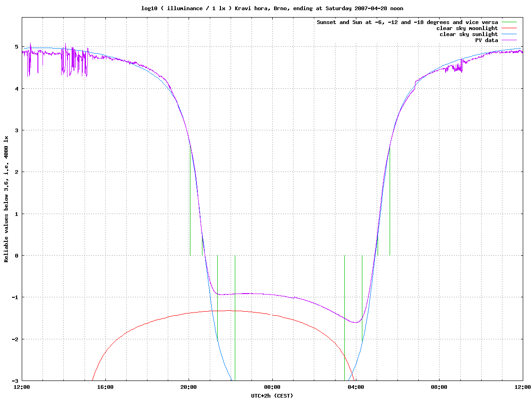
Task: Select the 'clear sky sunlight' legend label
Action: coord(469,34)
